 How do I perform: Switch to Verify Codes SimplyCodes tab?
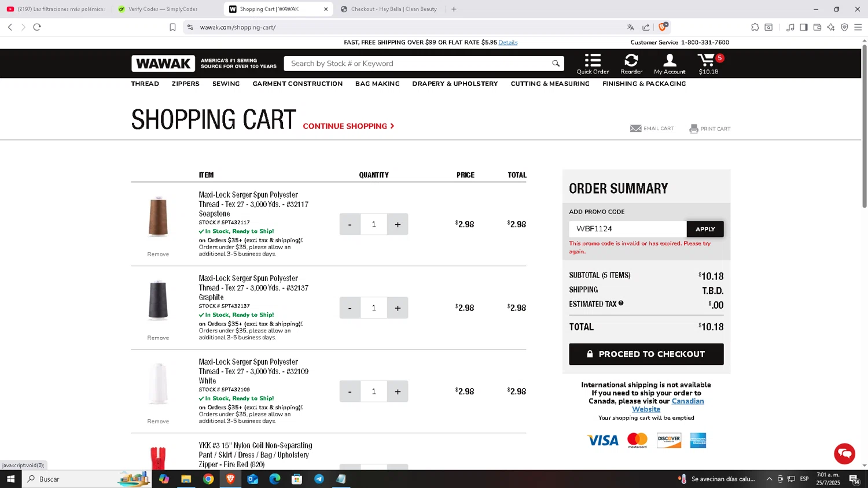coord(168,9)
